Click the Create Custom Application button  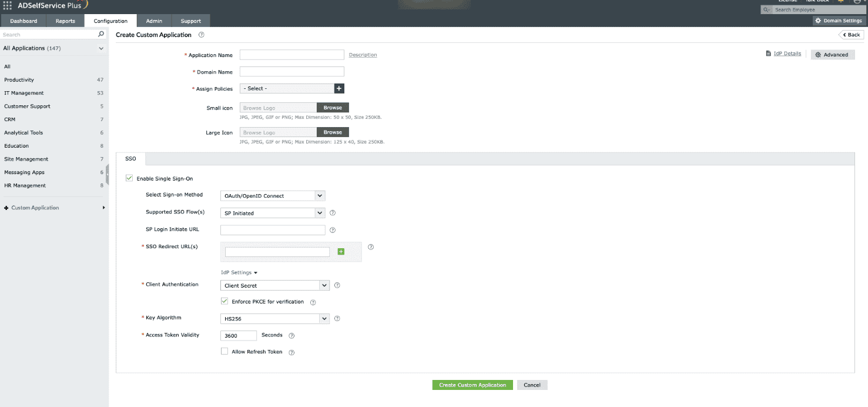coord(472,385)
